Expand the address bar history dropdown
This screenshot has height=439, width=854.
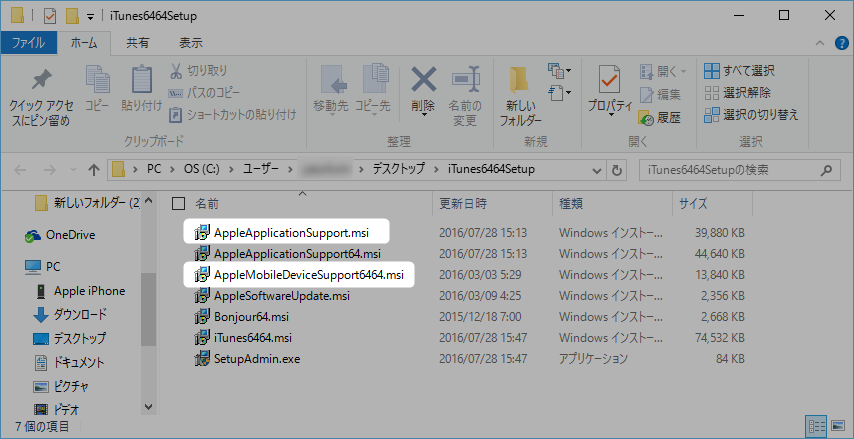click(x=597, y=170)
